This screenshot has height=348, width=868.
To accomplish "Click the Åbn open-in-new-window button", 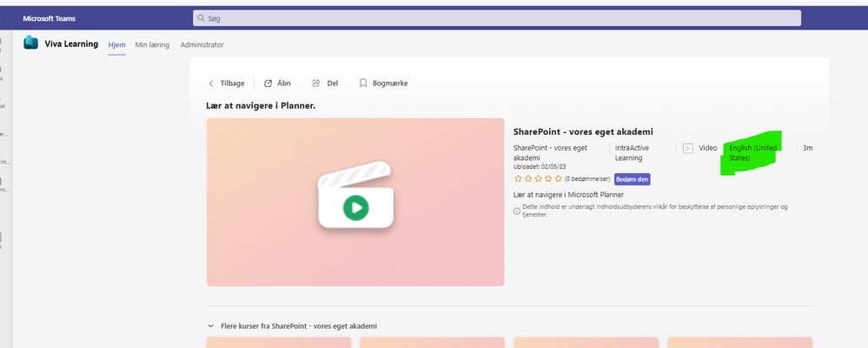I will [277, 84].
